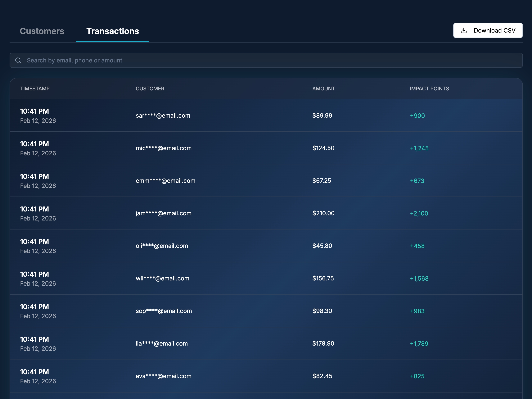The image size is (532, 399).
Task: Click the IMPACT POINTS column header
Action: coord(429,88)
